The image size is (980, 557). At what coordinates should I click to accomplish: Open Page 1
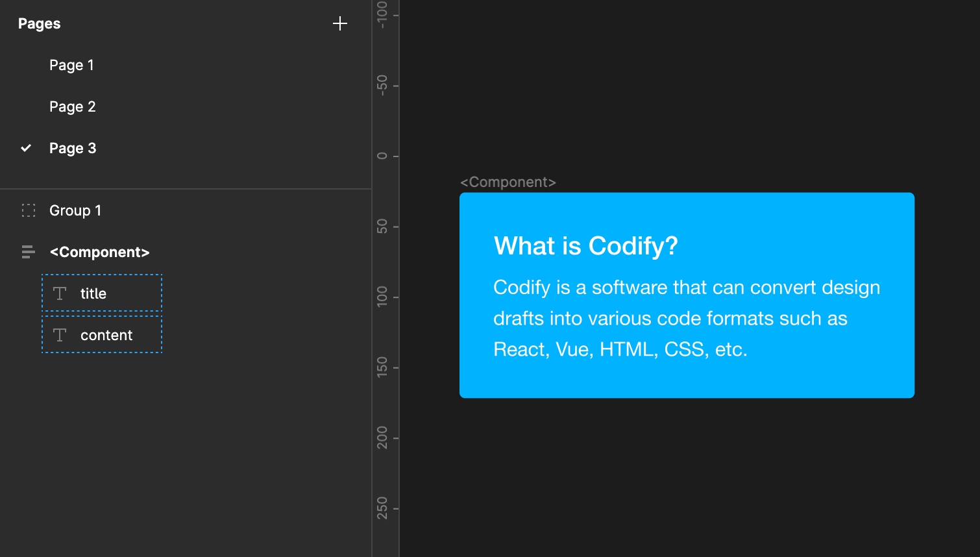(x=71, y=65)
